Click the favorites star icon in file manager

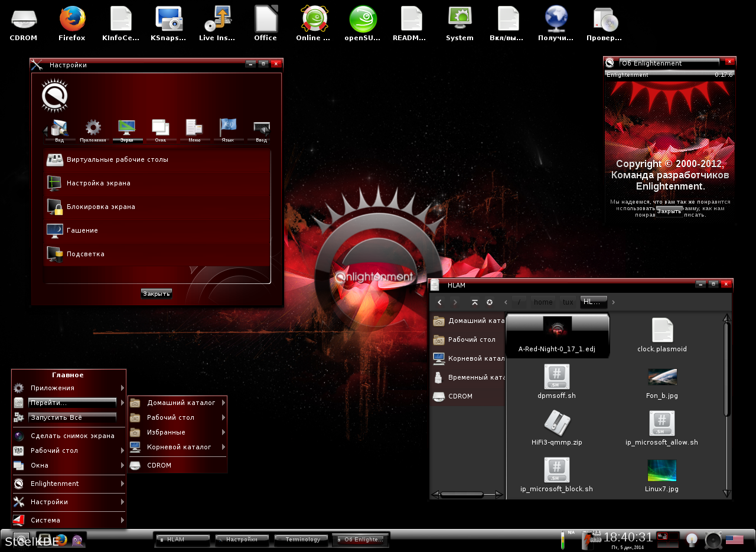coord(490,302)
